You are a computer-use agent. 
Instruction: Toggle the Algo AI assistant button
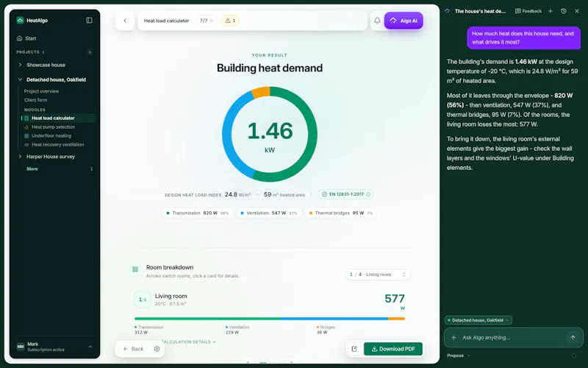404,21
